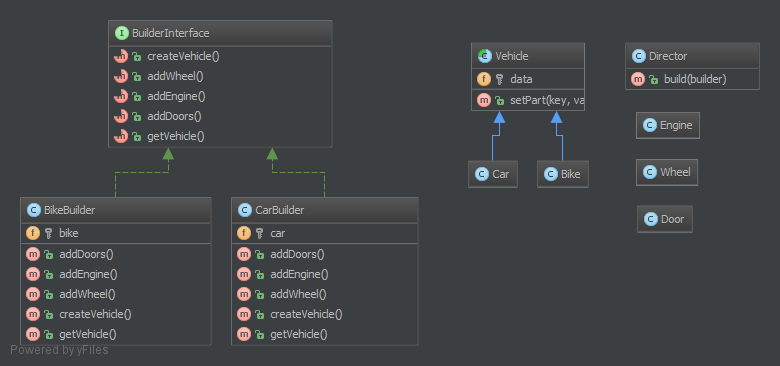Click the abstract method icon beside BuilderInterface createVehicle()
This screenshot has width=780, height=366.
(x=121, y=56)
